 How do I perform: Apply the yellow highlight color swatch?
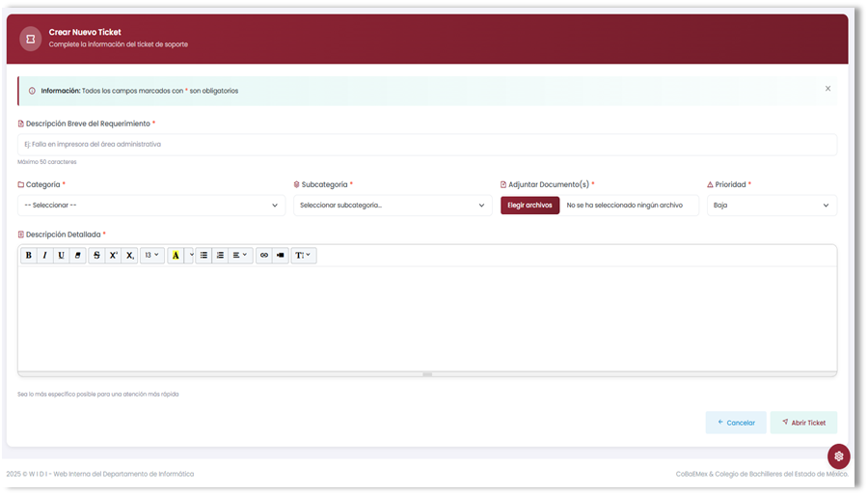pos(176,256)
